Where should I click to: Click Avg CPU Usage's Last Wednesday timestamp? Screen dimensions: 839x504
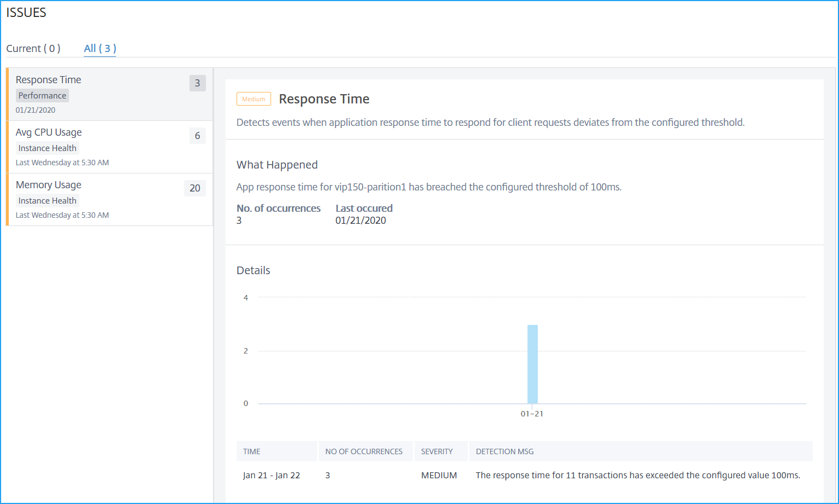(62, 163)
